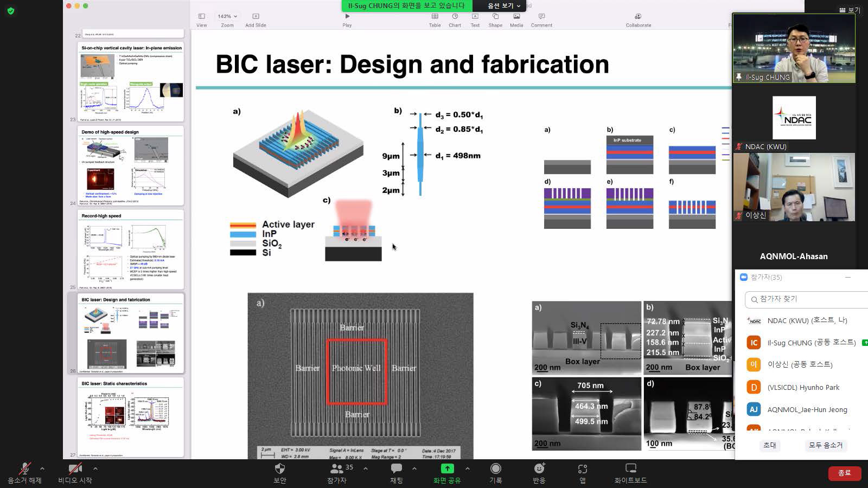
Task: Start video with the camera toggle
Action: pyautogui.click(x=75, y=468)
